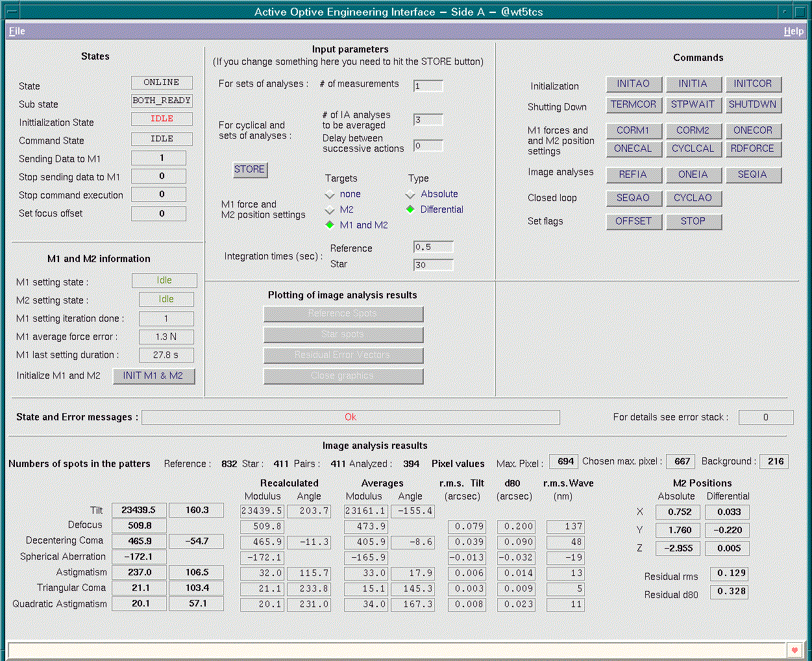This screenshot has height=661, width=812.
Task: Choose M2 as the target
Action: click(330, 210)
